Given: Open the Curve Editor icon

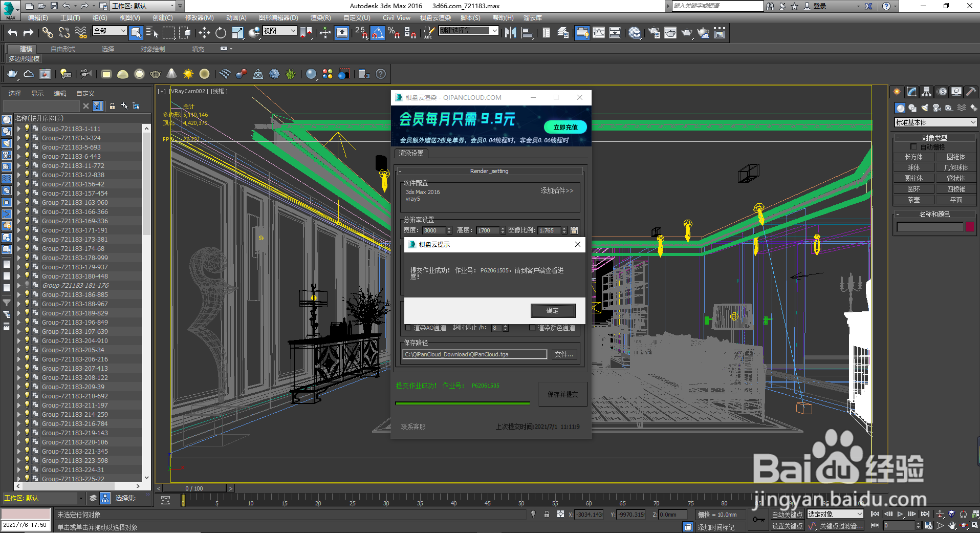Looking at the screenshot, I should 599,33.
